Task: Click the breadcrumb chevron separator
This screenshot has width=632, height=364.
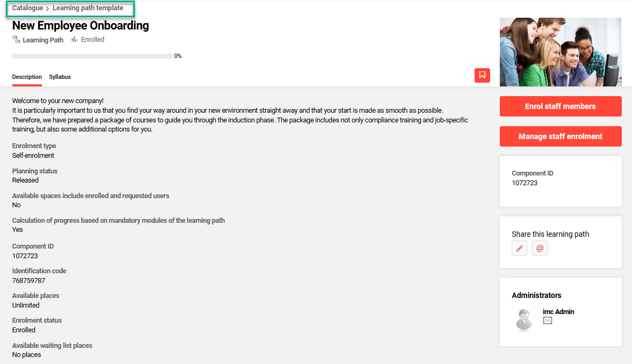Action: click(x=48, y=9)
